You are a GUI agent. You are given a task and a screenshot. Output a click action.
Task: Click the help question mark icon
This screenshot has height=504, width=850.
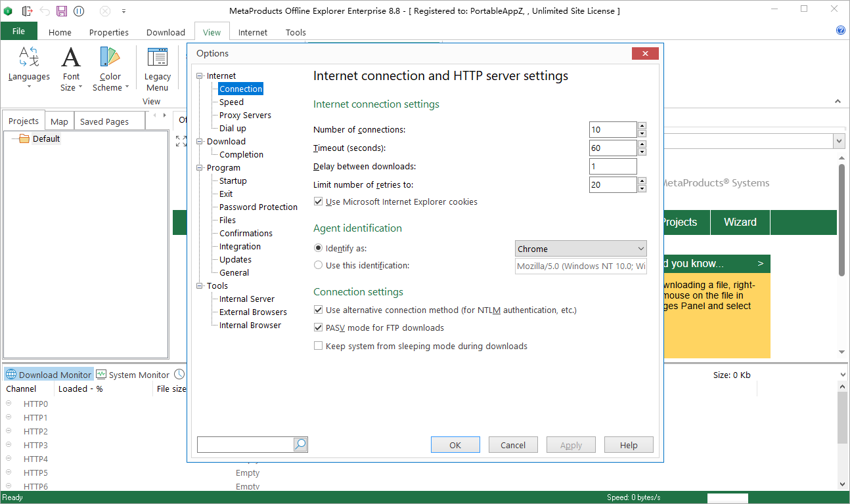point(840,31)
